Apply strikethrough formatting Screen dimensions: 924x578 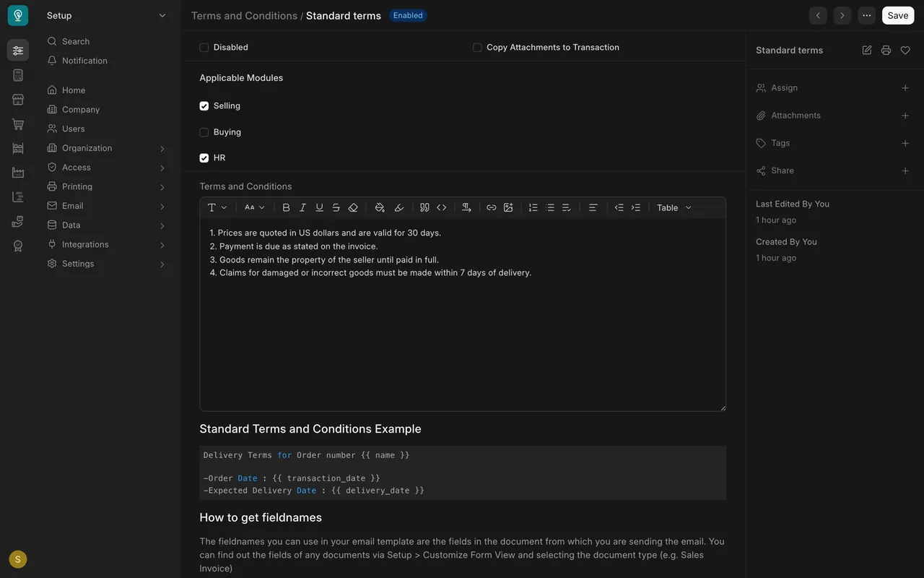336,207
